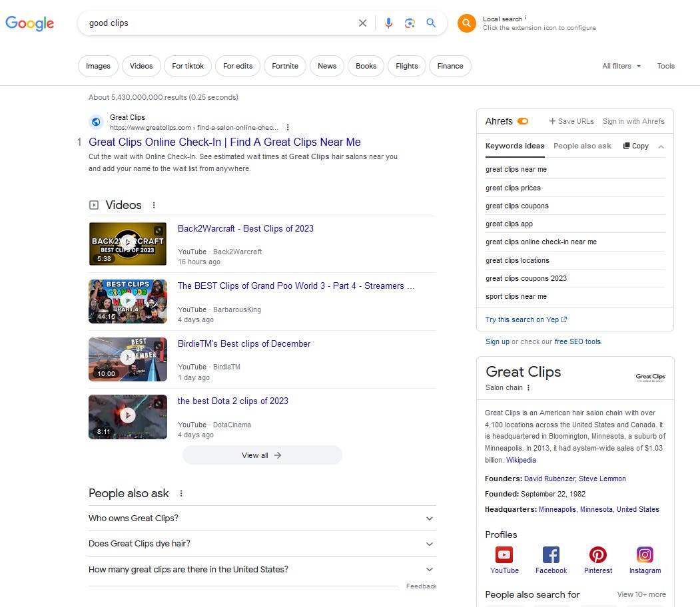
Task: Click the orange Local search extension icon
Action: pos(466,23)
